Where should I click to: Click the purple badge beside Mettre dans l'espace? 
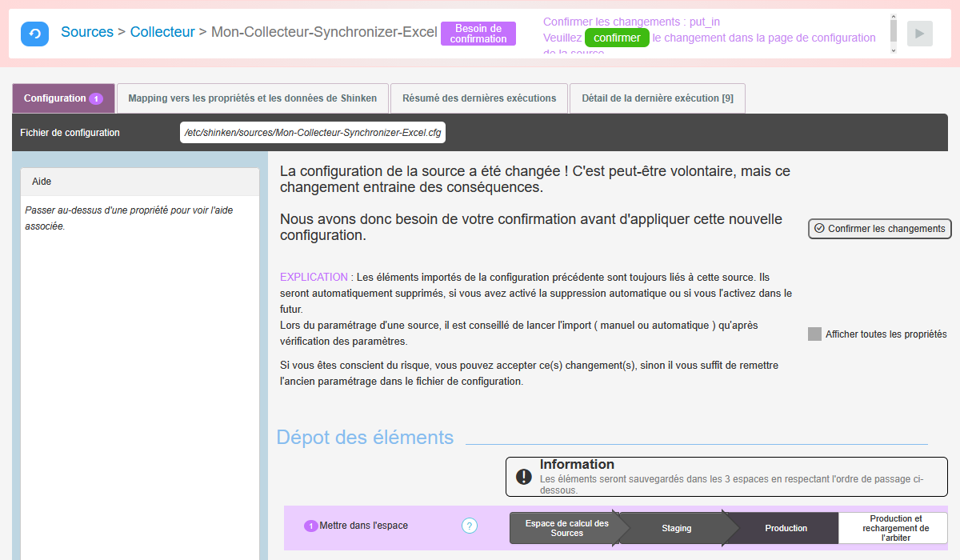tap(310, 526)
